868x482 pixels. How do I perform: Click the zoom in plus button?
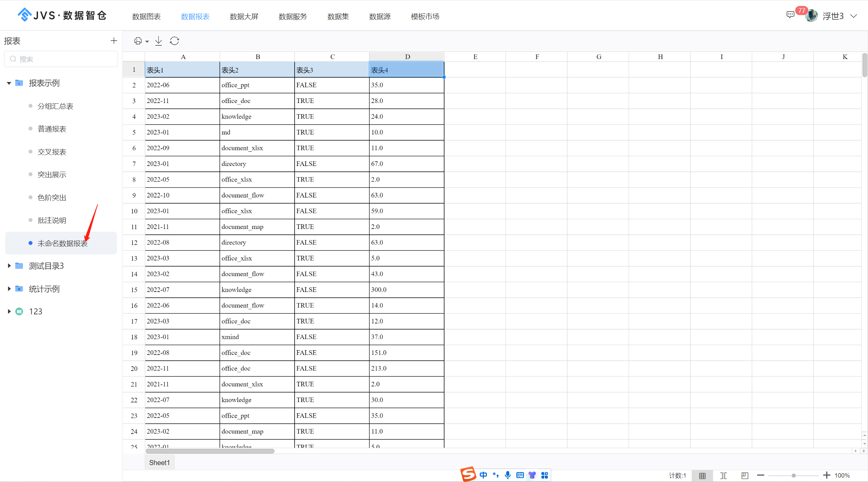click(827, 475)
